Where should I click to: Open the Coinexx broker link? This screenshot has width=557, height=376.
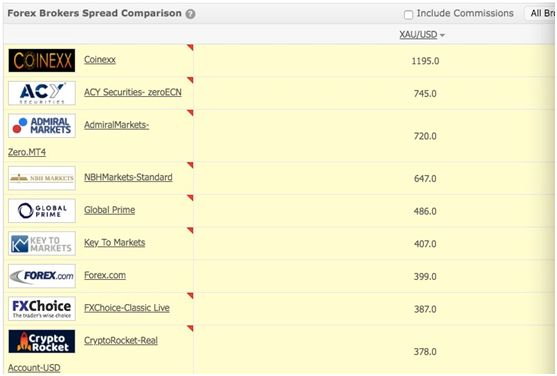100,60
